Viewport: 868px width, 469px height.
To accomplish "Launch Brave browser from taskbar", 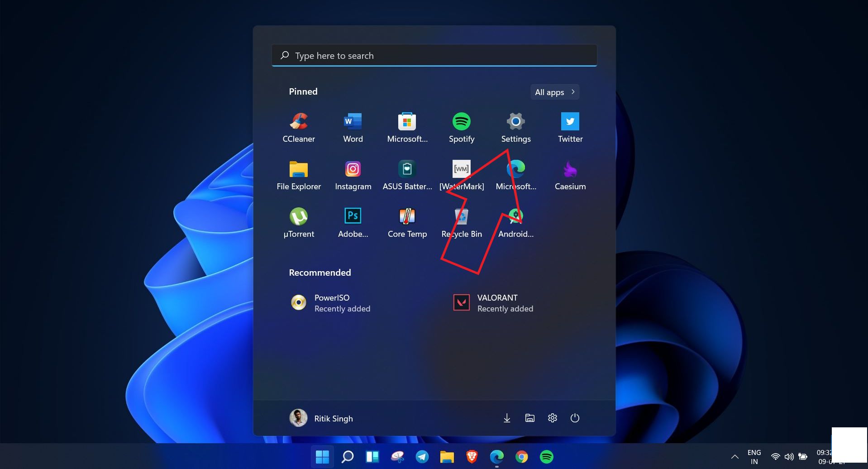I will [472, 457].
